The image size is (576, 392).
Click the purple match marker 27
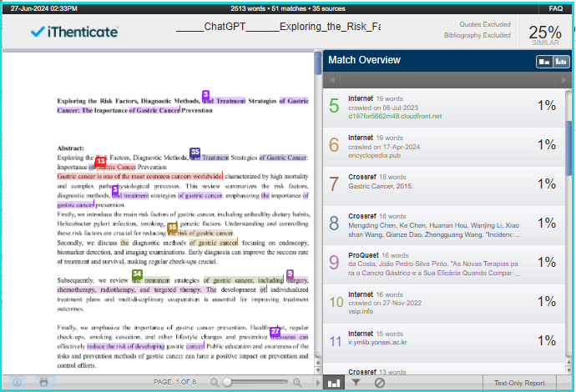click(x=275, y=331)
